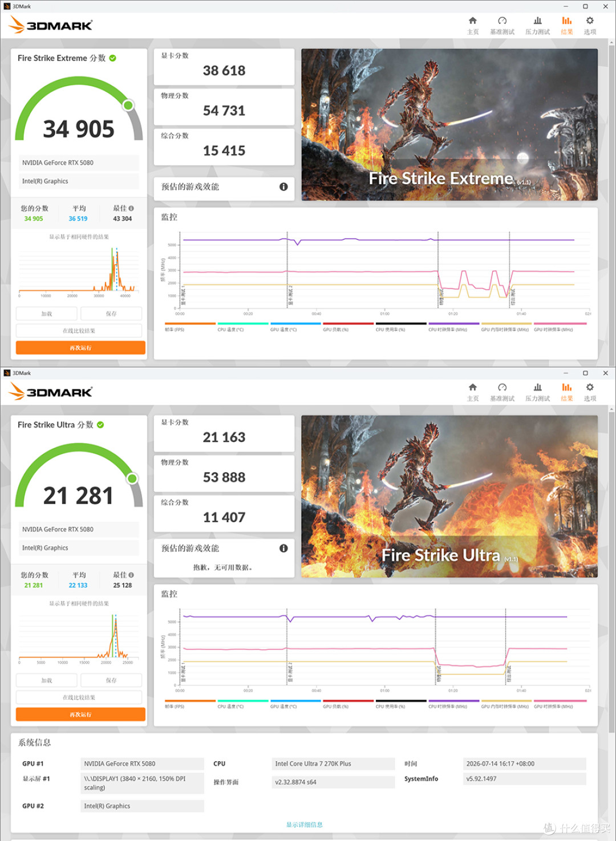Click the 综合分数 11 407 card

click(224, 513)
